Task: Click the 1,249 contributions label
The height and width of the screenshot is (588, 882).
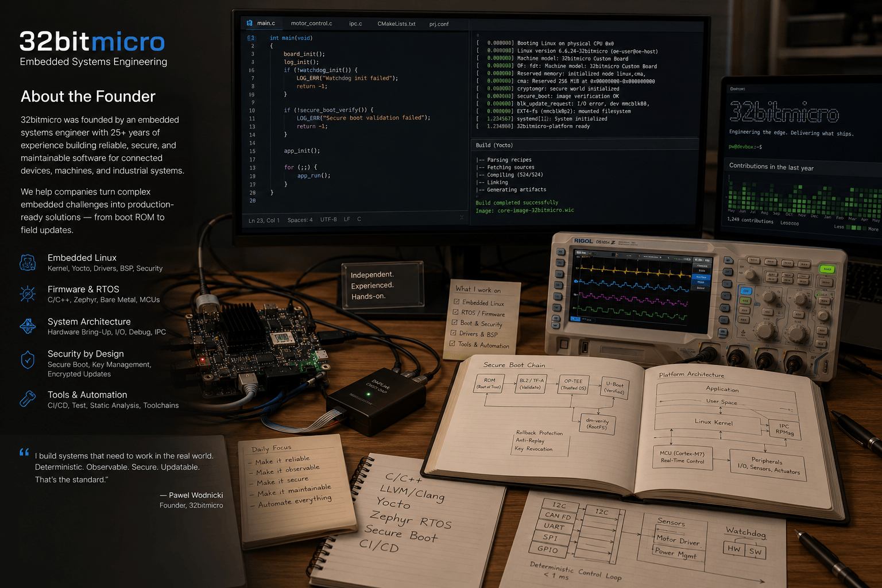Action: (x=750, y=220)
